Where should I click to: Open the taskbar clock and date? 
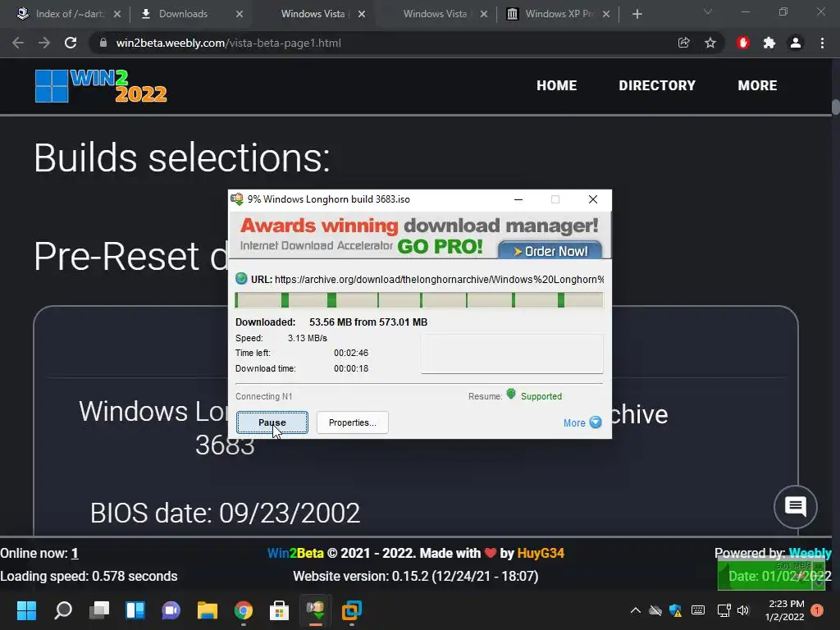pos(785,610)
